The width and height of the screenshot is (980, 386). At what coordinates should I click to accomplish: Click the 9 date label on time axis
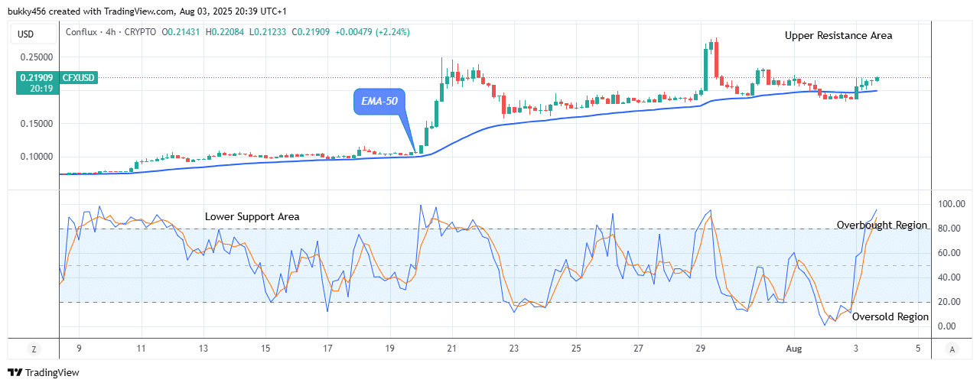[79, 349]
